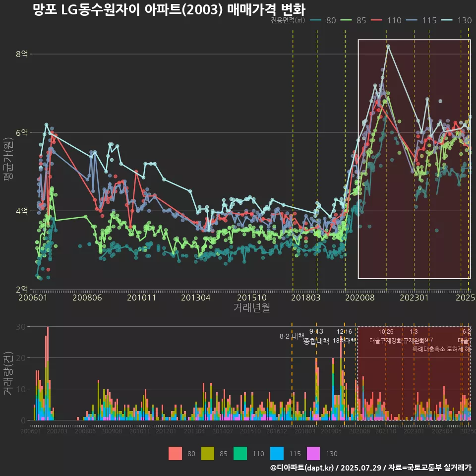
Task: Click the 201905 label on volume chart axis
Action: pyautogui.click(x=331, y=431)
